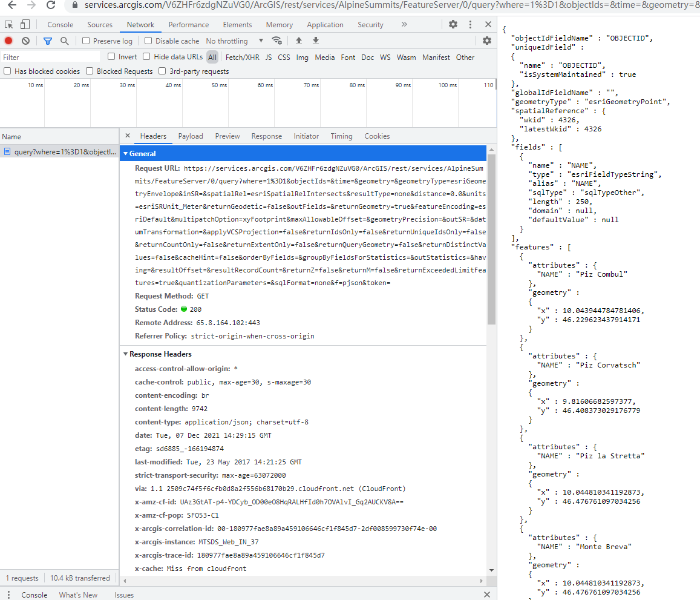Import a HAR file

point(298,41)
